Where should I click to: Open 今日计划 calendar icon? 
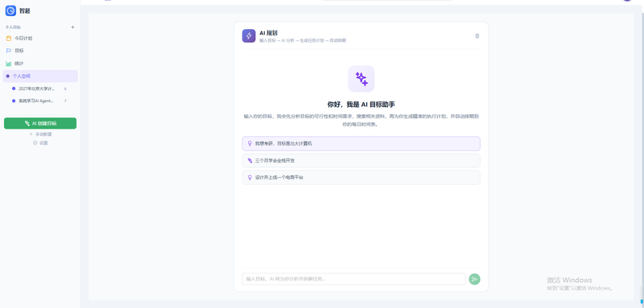point(9,38)
